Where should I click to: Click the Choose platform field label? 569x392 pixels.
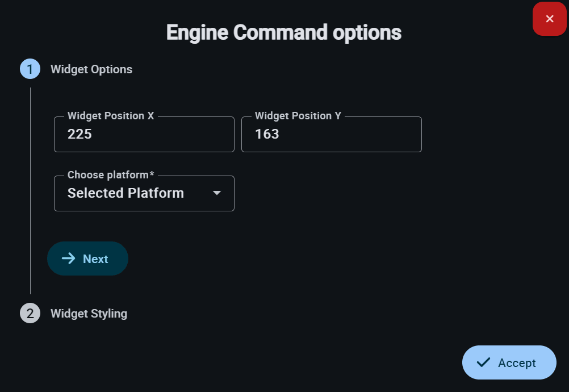tap(111, 175)
